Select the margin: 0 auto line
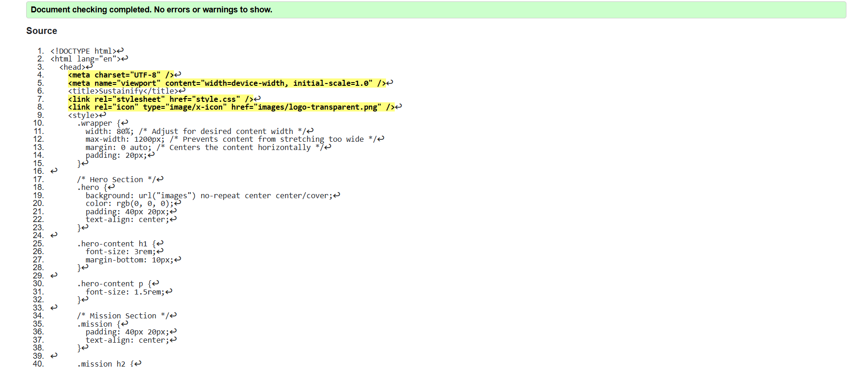The width and height of the screenshot is (868, 367). click(208, 147)
